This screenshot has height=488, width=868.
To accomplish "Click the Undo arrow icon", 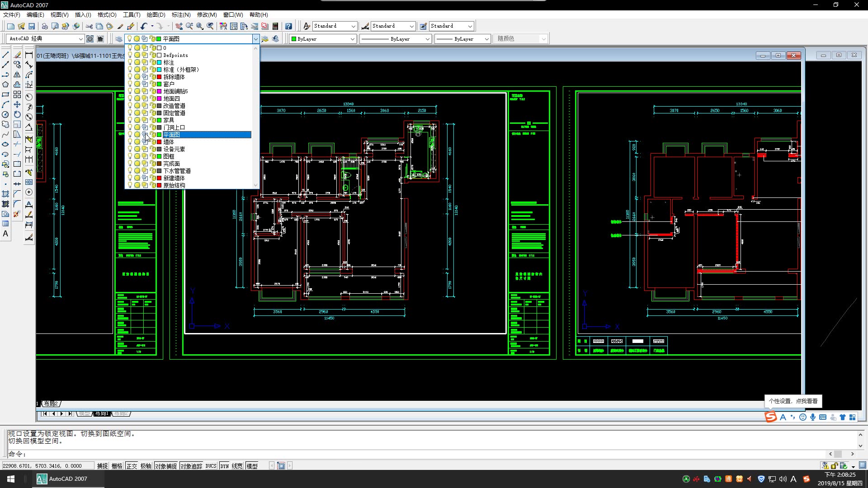I will click(x=144, y=26).
